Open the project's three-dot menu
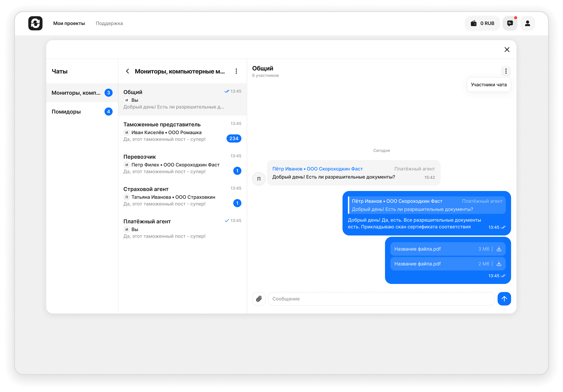The height and width of the screenshot is (392, 563). 236,71
